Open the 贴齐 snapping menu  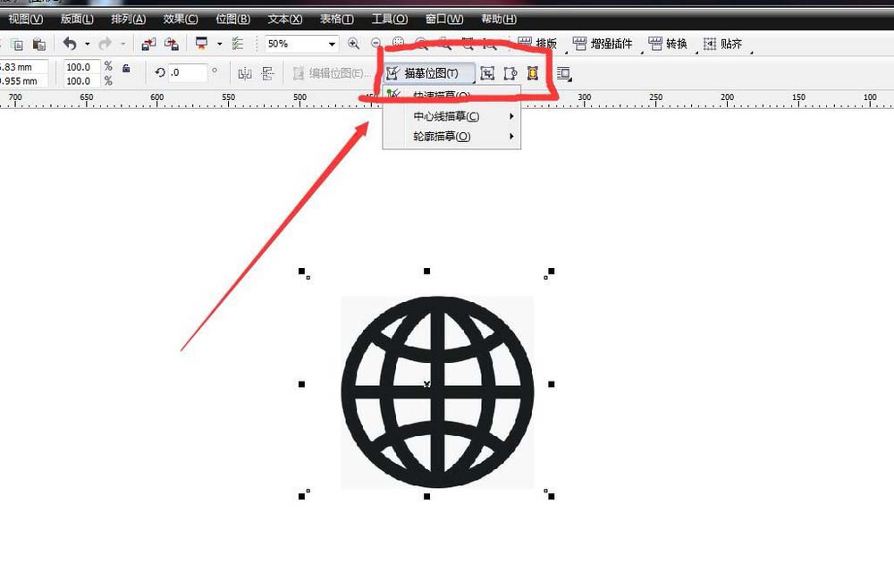click(x=723, y=44)
